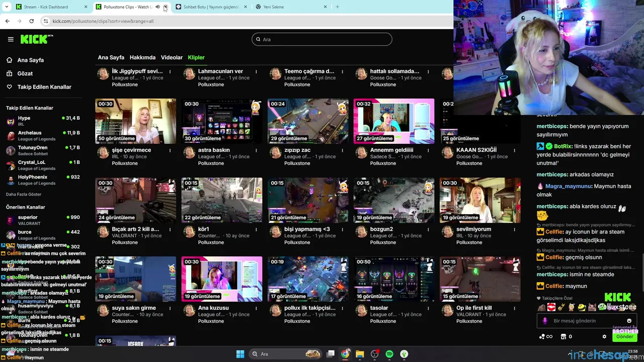Image resolution: width=644 pixels, height=362 pixels.
Task: Open a new browser tab with plus
Action: (337, 7)
